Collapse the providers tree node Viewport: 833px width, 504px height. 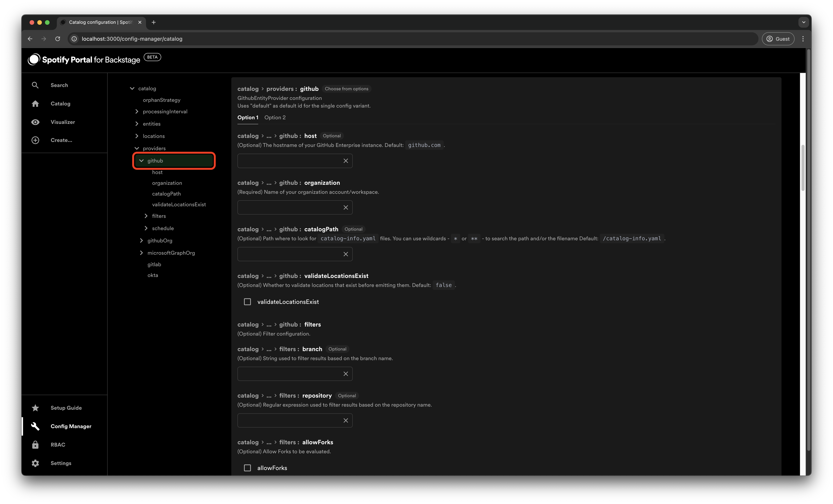pyautogui.click(x=137, y=148)
